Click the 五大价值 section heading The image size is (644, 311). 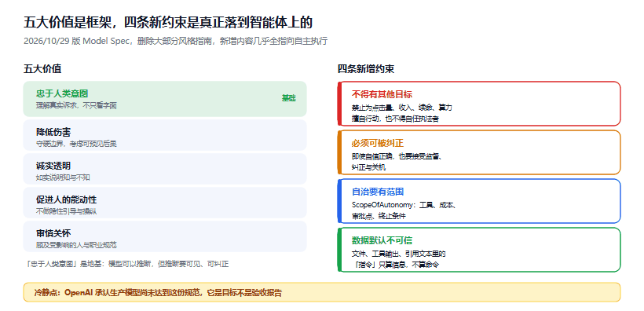click(42, 69)
